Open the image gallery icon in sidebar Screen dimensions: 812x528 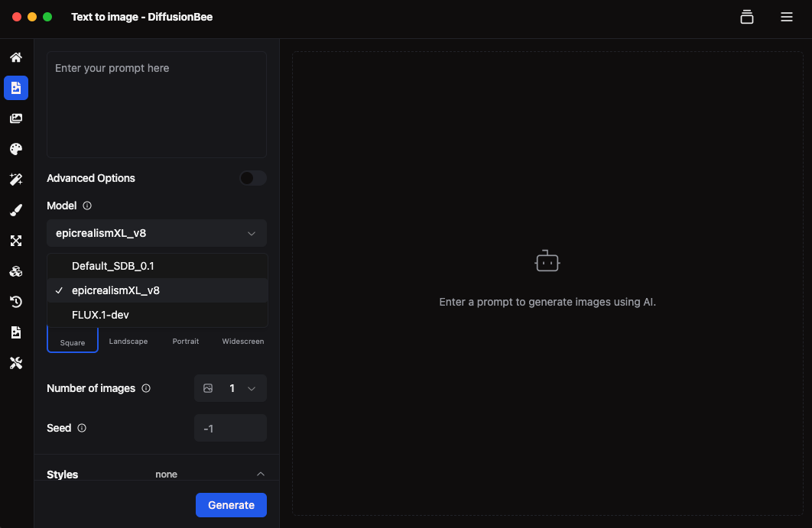[16, 118]
